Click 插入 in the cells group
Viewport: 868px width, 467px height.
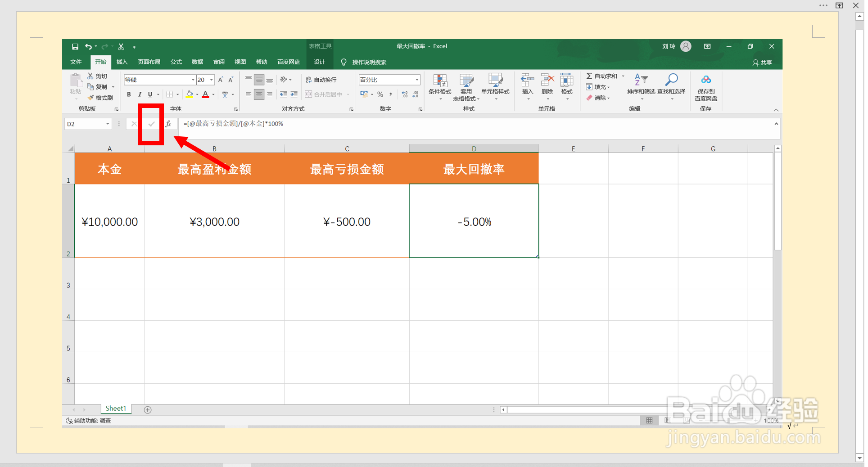[x=527, y=87]
